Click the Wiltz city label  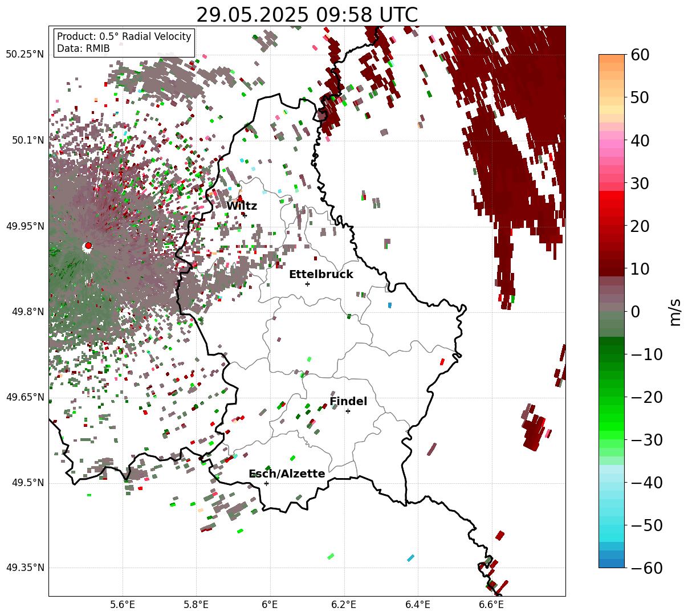tap(242, 206)
